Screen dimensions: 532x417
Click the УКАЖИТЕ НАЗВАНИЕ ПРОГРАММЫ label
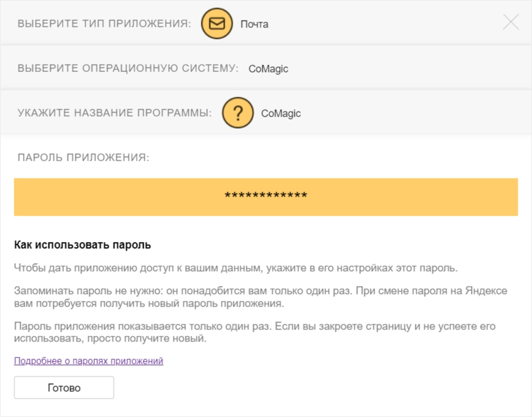[x=114, y=113]
